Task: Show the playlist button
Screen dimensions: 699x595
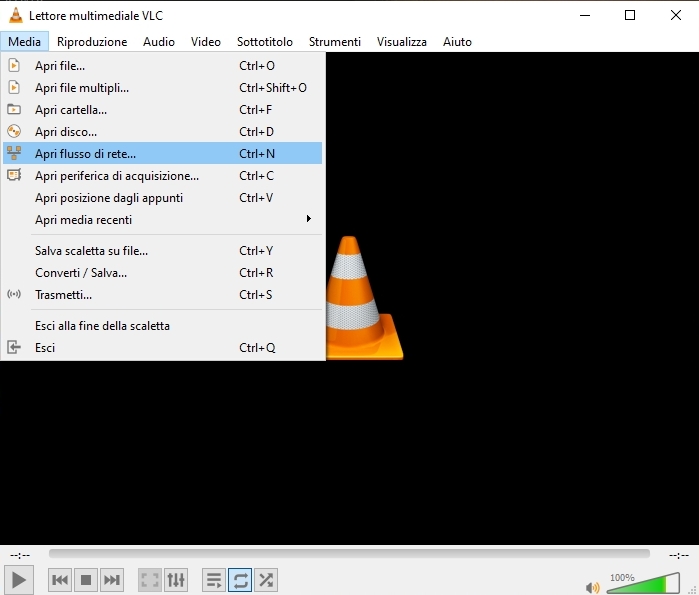Action: click(214, 580)
